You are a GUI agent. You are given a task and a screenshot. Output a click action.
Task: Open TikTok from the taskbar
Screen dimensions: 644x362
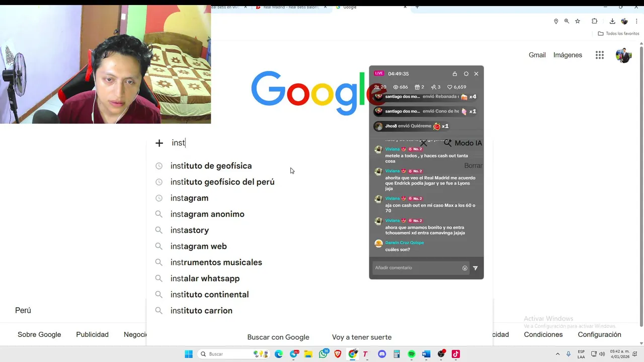(x=455, y=354)
